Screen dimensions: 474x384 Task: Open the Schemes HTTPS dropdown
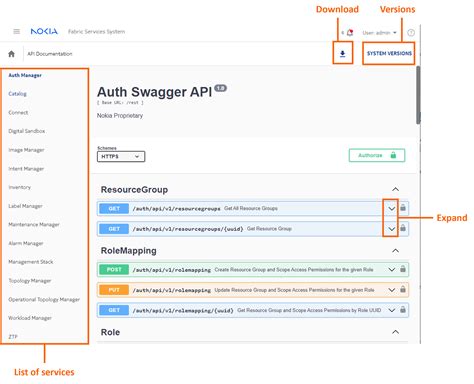121,156
